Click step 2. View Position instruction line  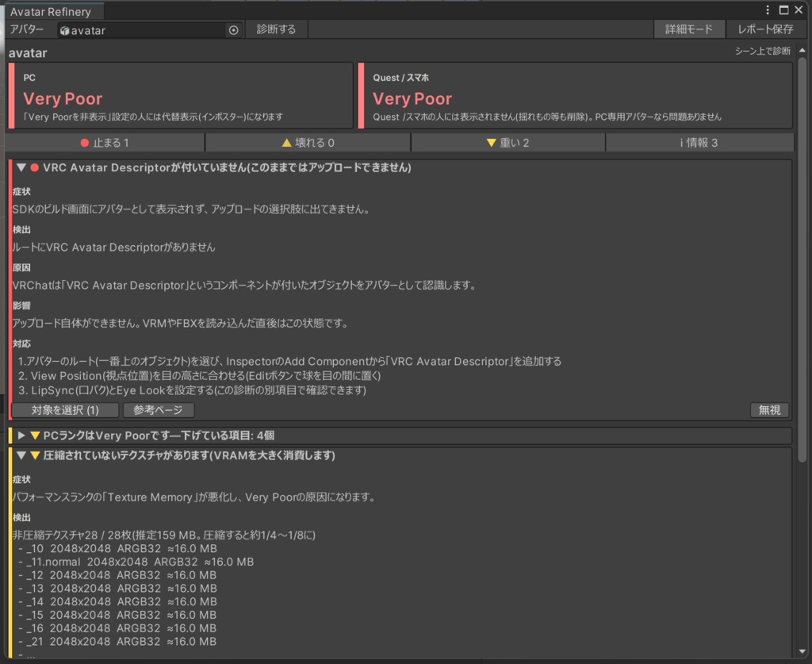click(x=199, y=375)
